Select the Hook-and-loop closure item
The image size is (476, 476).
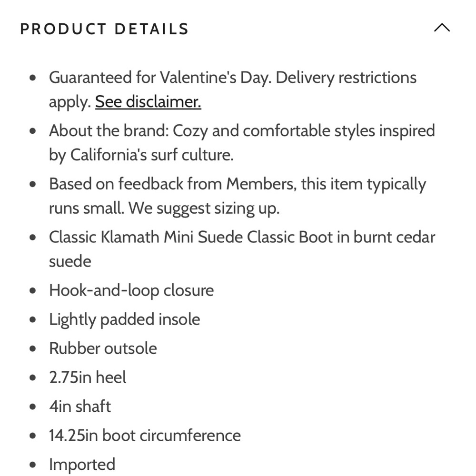click(131, 290)
